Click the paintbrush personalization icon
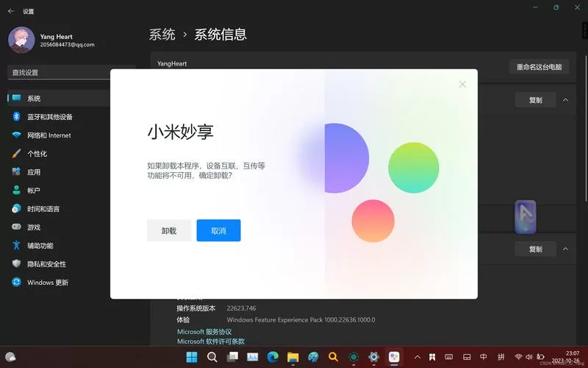This screenshot has height=368, width=588. coord(16,153)
